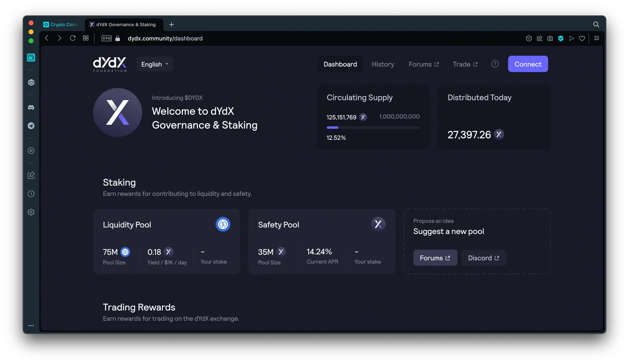The image size is (629, 364).
Task: Select the Dashboard nav item
Action: (340, 64)
